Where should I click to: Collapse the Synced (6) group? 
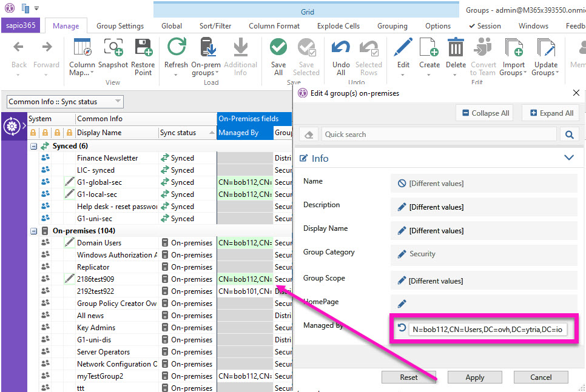pos(34,146)
